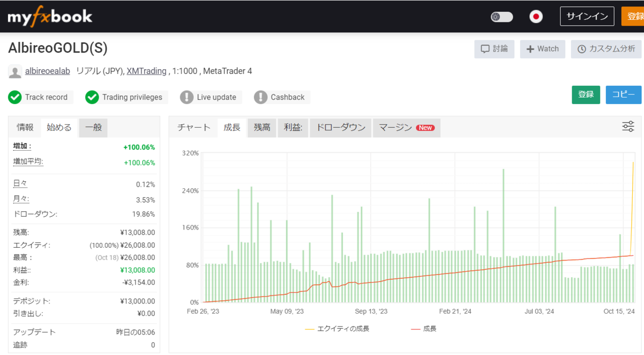Click the Oct 15, '24 axis label
This screenshot has width=644, height=355.
pyautogui.click(x=619, y=311)
